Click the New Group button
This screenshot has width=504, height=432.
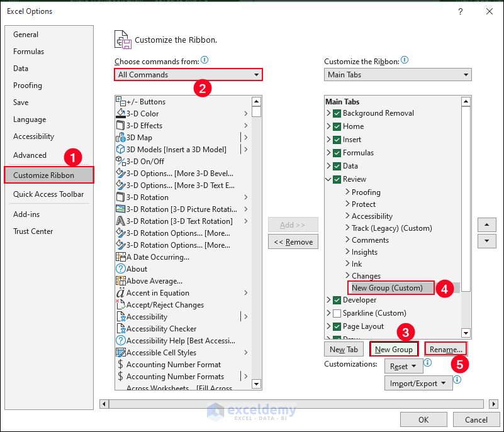coord(394,350)
